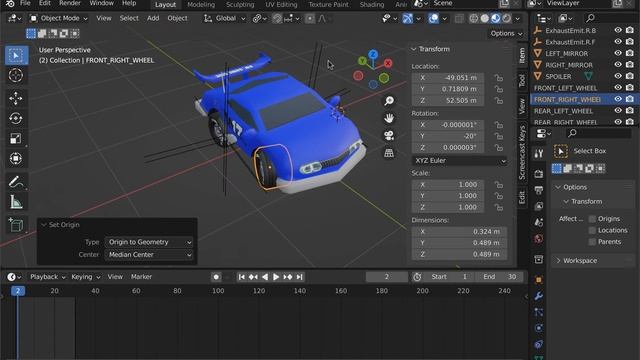
Task: Open the Global transform orientation dropdown
Action: (x=224, y=18)
